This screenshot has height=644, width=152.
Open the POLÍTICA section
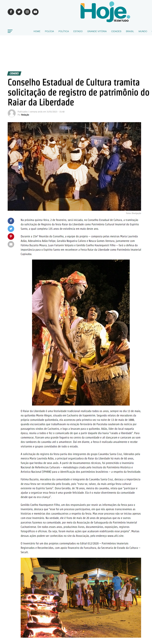point(63,31)
